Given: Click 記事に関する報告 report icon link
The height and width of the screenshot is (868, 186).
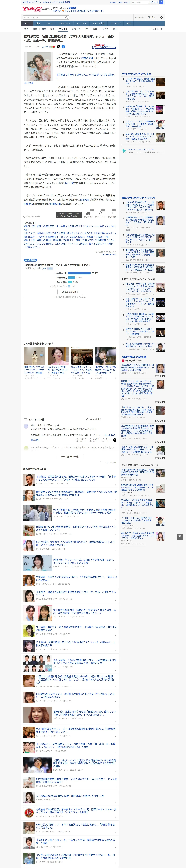Looking at the screenshot, I should click(31, 217).
